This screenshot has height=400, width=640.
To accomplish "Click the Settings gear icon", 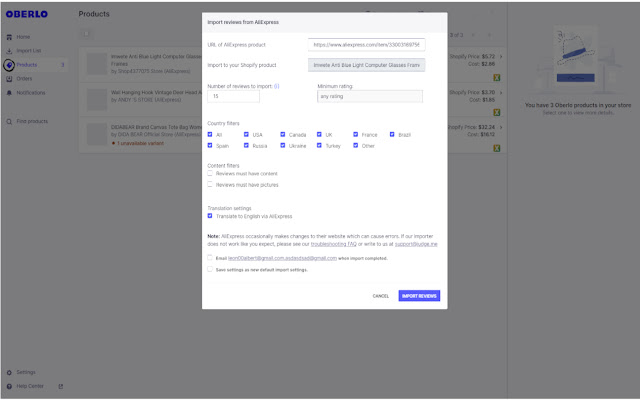I will click(9, 373).
